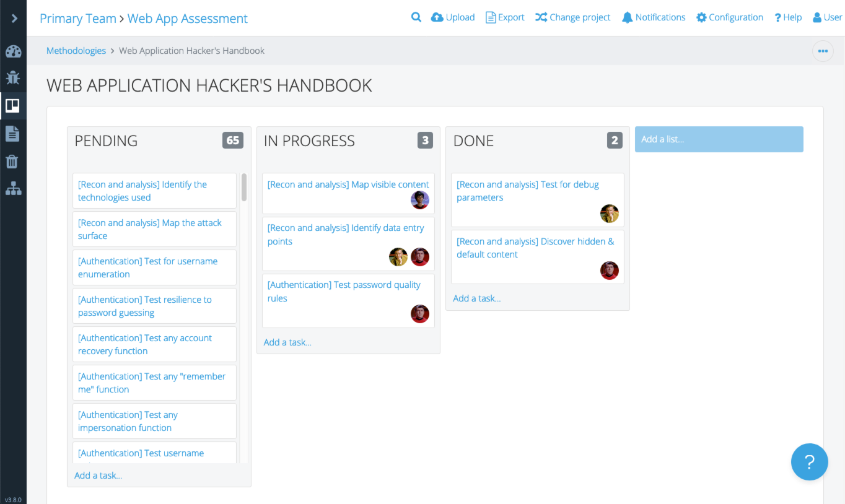
Task: Open the trash icon in sidebar
Action: pyautogui.click(x=13, y=162)
